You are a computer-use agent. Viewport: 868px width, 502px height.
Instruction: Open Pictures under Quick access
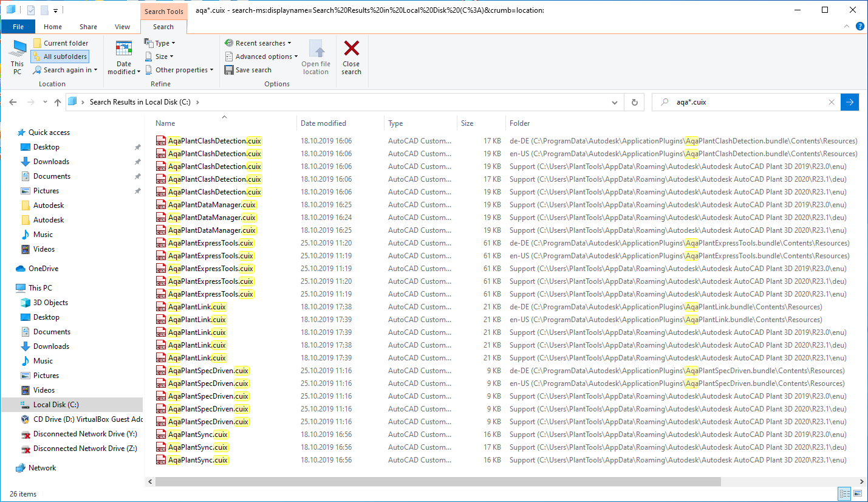(46, 191)
